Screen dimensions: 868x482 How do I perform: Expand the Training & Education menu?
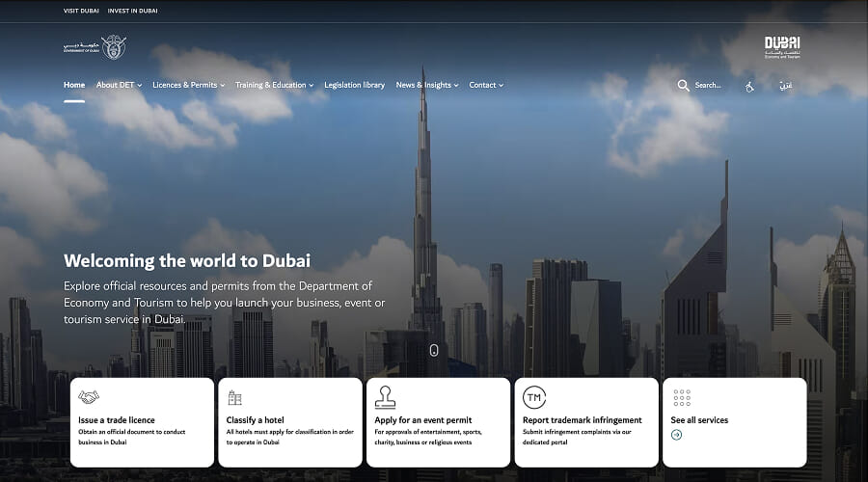click(x=274, y=85)
